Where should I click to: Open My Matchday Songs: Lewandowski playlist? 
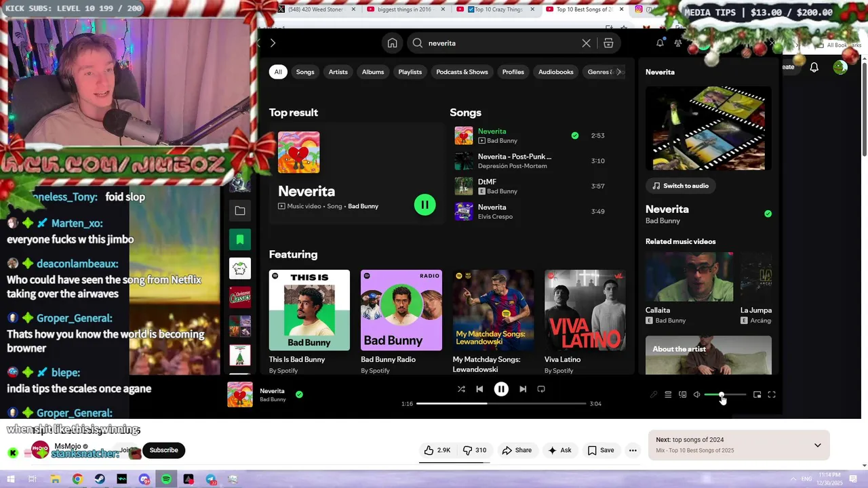click(x=493, y=321)
